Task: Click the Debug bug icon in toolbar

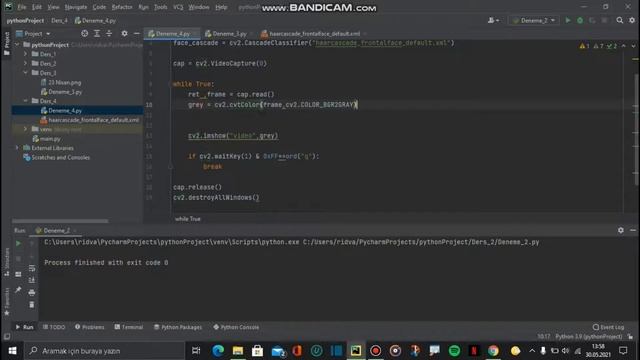Action: (x=580, y=20)
